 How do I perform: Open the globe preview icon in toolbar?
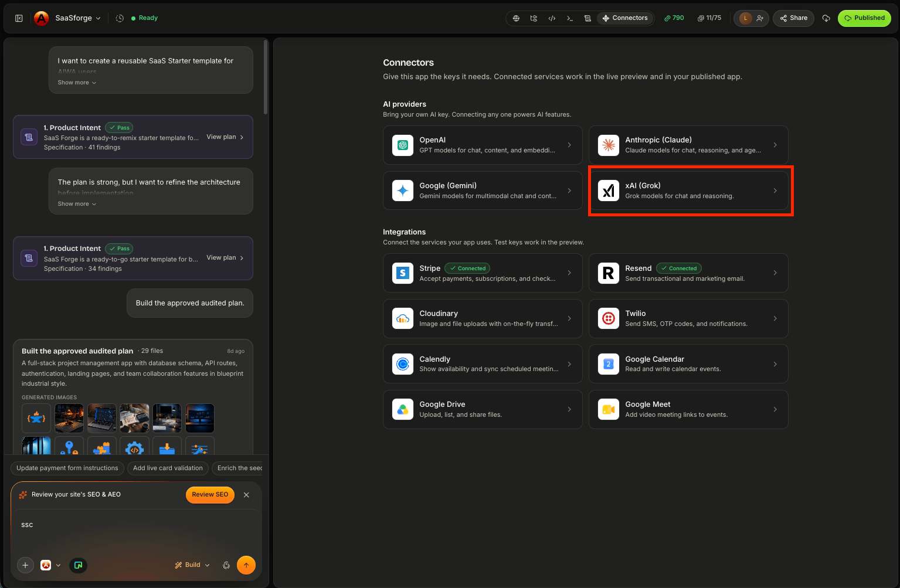[516, 18]
